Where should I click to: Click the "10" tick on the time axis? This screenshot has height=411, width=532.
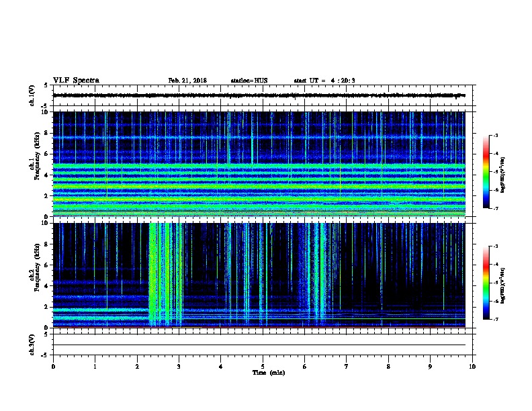(472, 367)
